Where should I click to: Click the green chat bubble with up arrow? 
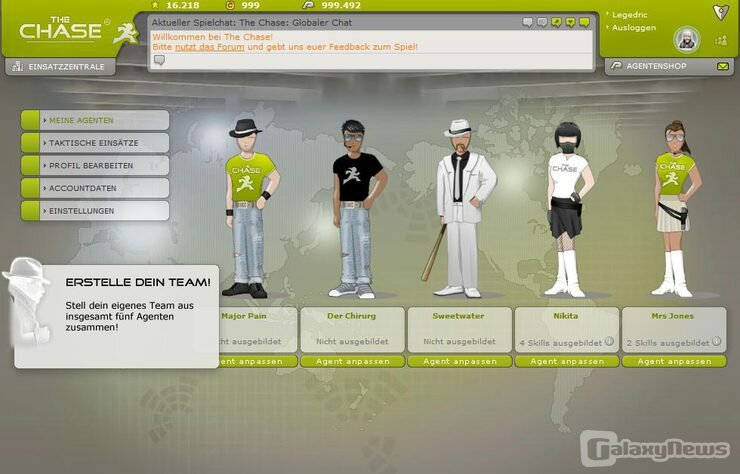tap(556, 22)
